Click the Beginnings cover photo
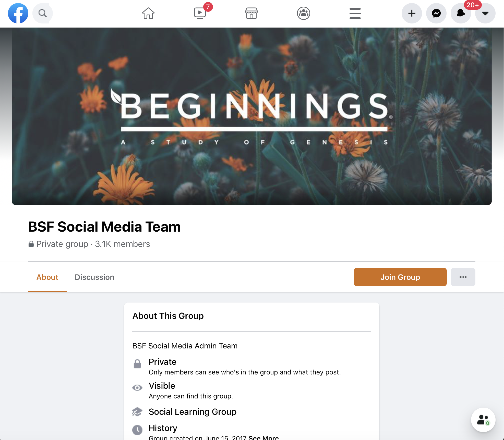The width and height of the screenshot is (504, 440). 252,116
